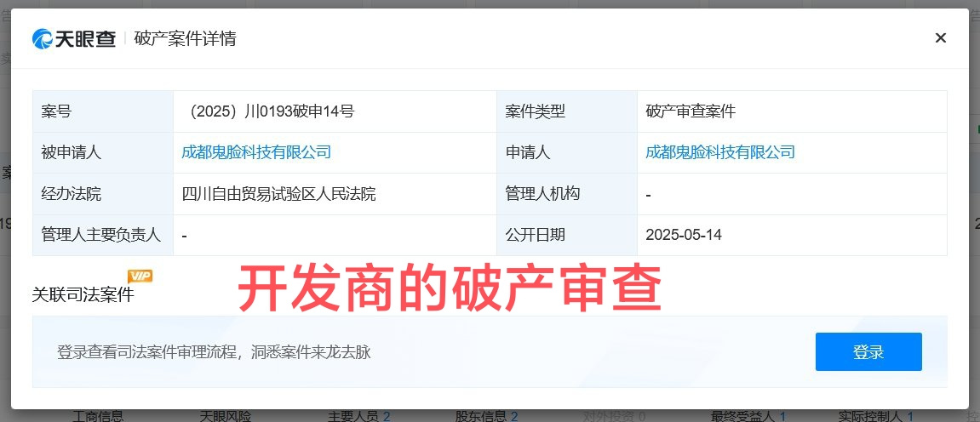Image resolution: width=980 pixels, height=422 pixels.
Task: Click the 破产案件详情 dialog title
Action: pos(185,38)
